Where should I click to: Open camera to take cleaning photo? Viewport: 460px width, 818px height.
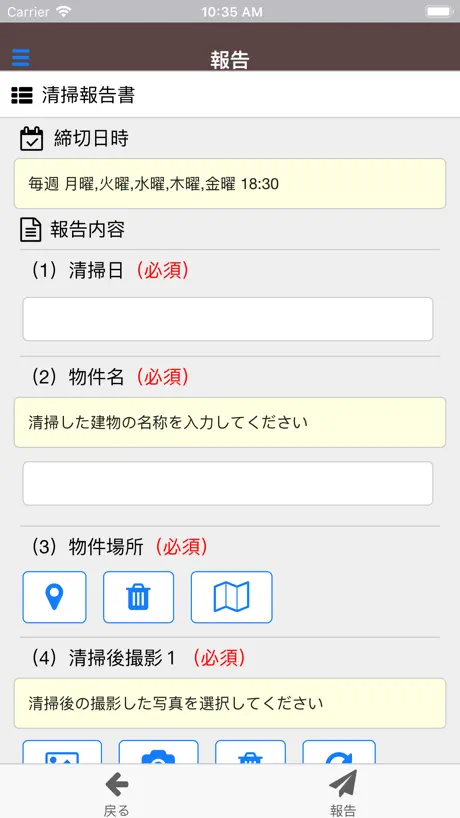pos(159,752)
